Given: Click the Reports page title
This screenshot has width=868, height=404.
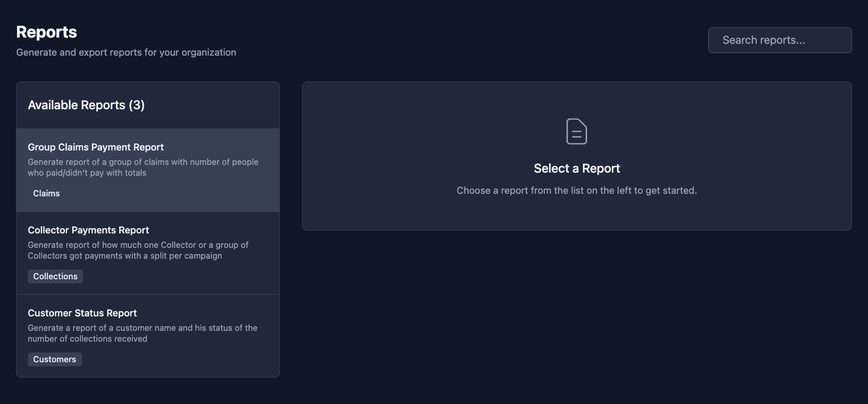Looking at the screenshot, I should pyautogui.click(x=46, y=32).
